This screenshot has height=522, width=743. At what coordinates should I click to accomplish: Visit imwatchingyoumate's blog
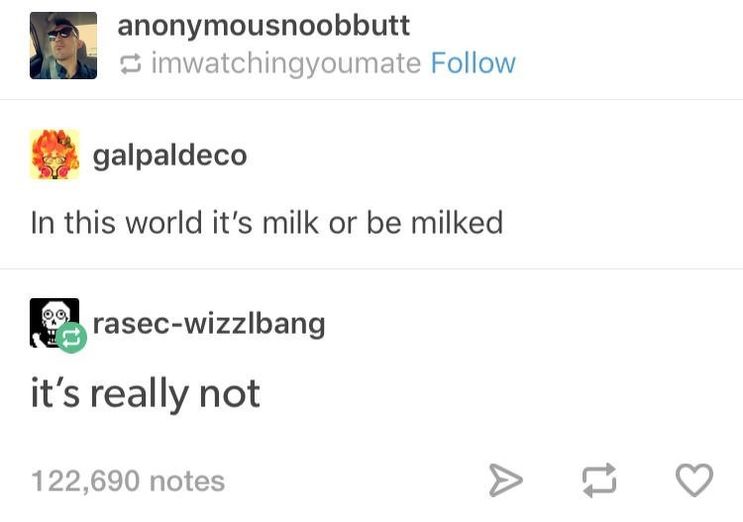point(286,64)
